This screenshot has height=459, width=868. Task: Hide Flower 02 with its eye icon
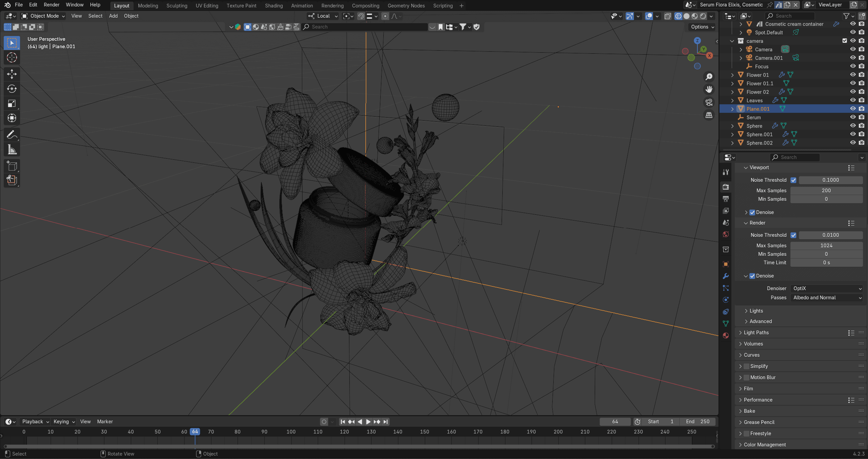click(853, 92)
